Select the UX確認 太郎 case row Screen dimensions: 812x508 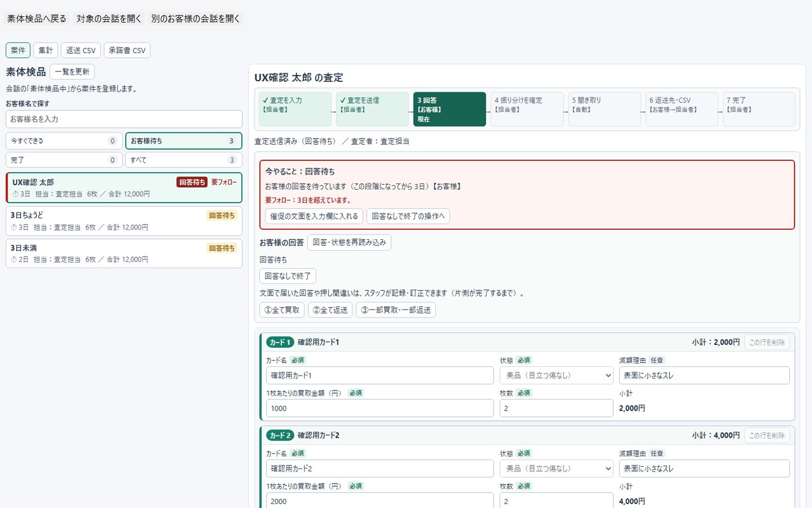124,188
